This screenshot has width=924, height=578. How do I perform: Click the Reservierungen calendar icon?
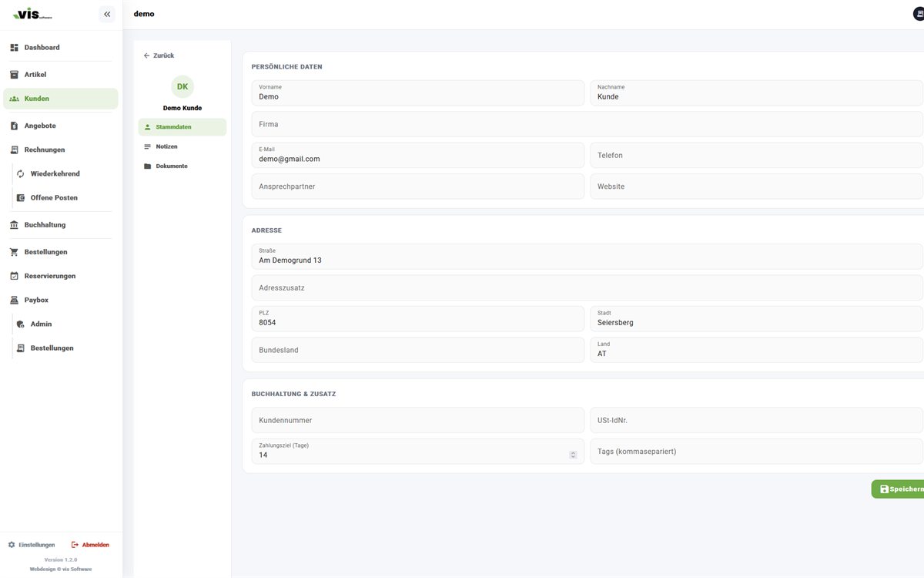coord(14,276)
